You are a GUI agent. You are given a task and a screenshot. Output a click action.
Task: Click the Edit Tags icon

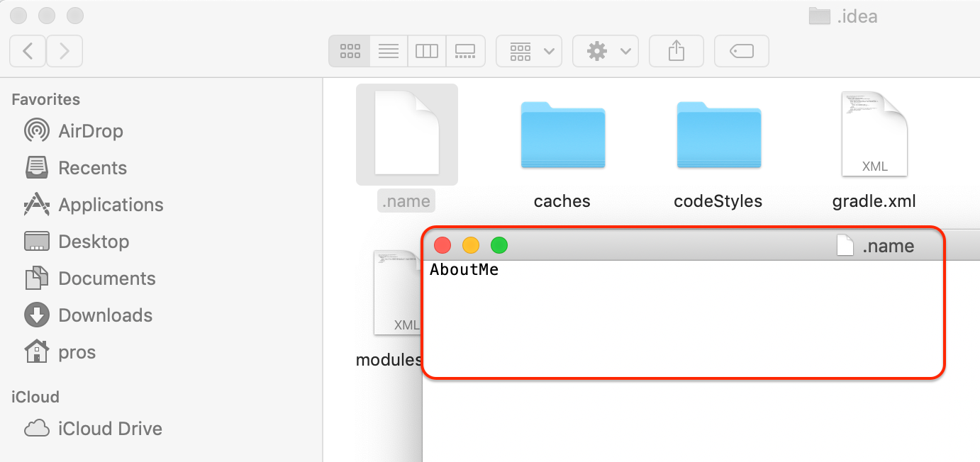[741, 50]
